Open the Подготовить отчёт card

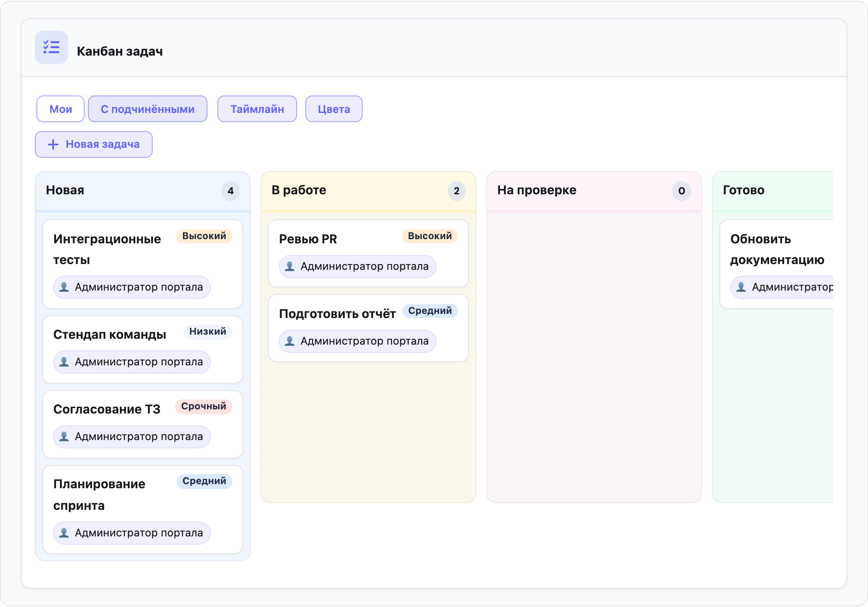click(368, 328)
